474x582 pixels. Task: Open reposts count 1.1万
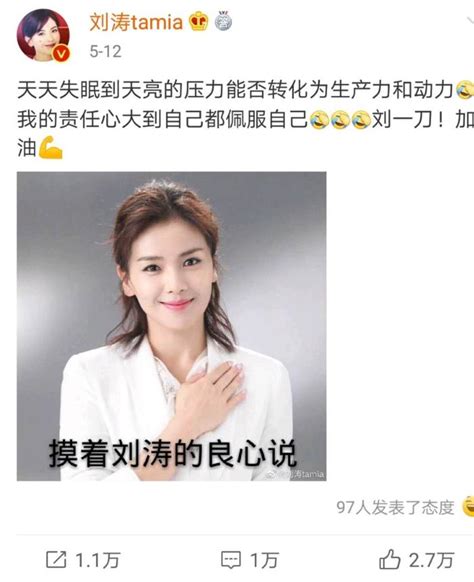click(x=98, y=560)
